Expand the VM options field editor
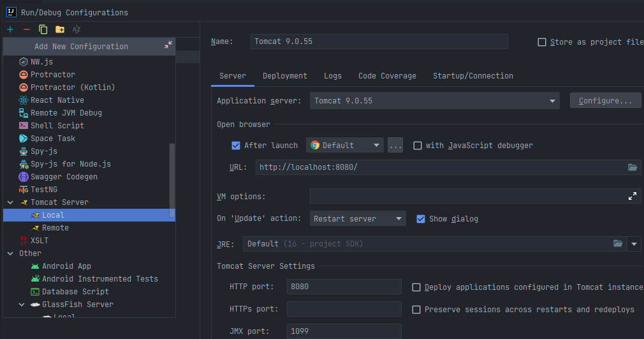The height and width of the screenshot is (339, 644). 633,196
